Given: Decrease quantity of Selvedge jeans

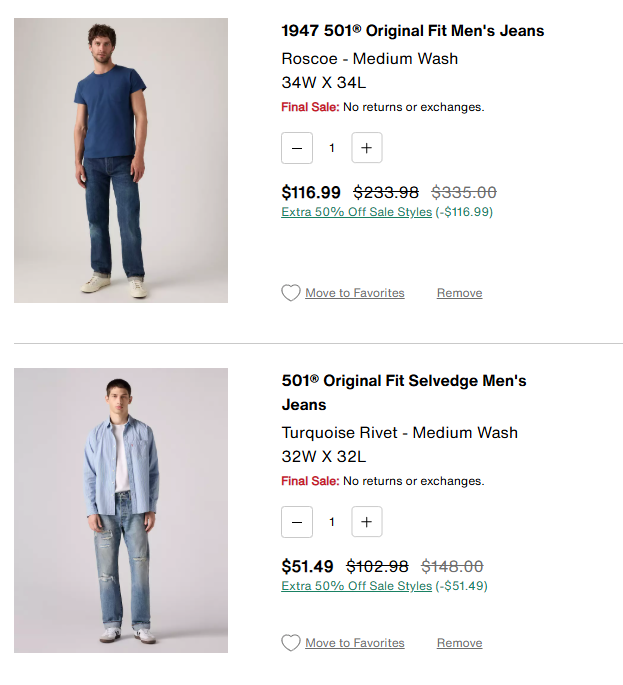Looking at the screenshot, I should (x=297, y=522).
